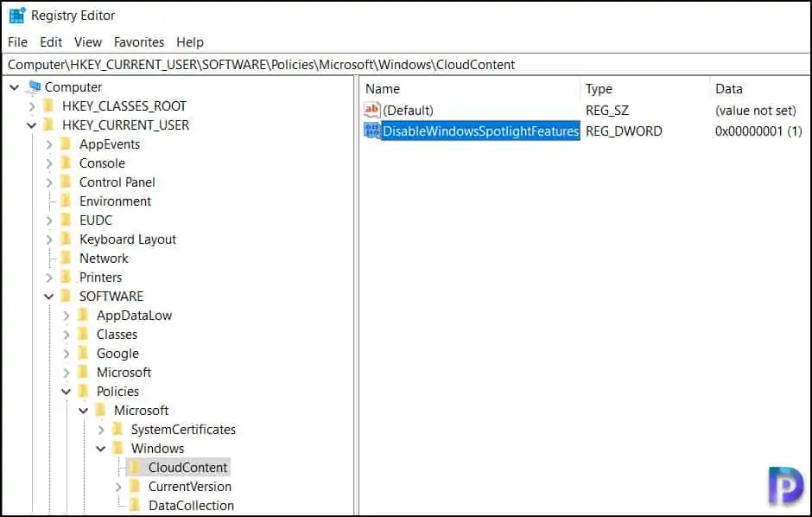Click the DWORD icon of DisableWindowsSpotlightFeatures
This screenshot has height=517, width=812.
[x=371, y=131]
